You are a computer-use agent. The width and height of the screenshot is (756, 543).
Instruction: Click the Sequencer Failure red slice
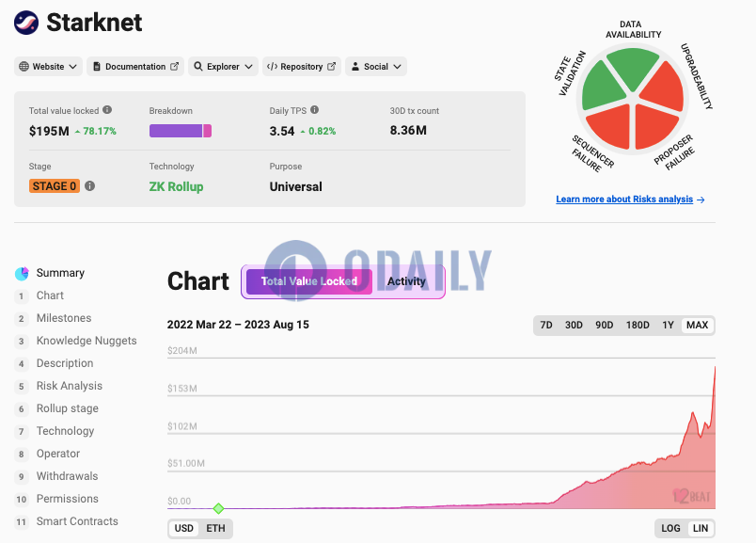(x=611, y=127)
